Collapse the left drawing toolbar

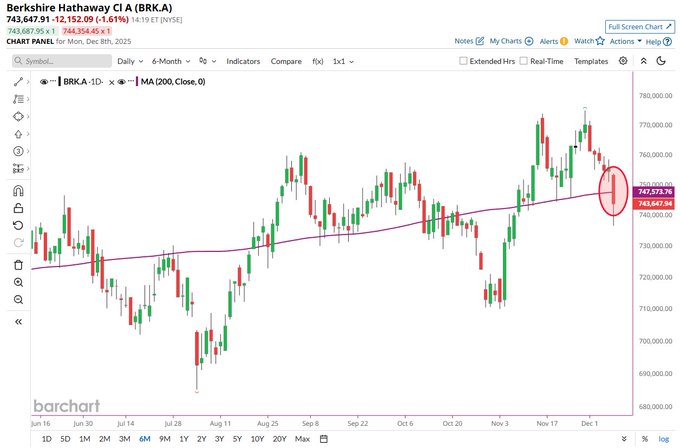(18, 322)
